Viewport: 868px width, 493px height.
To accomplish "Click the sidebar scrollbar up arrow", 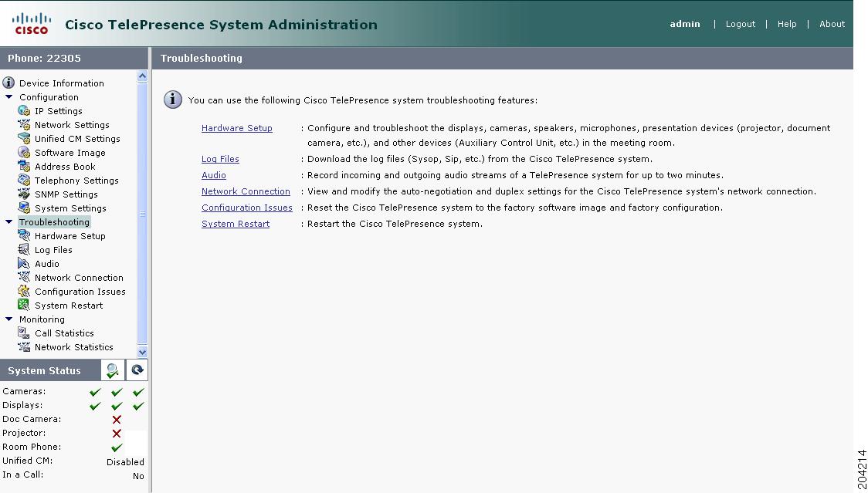I will point(142,76).
